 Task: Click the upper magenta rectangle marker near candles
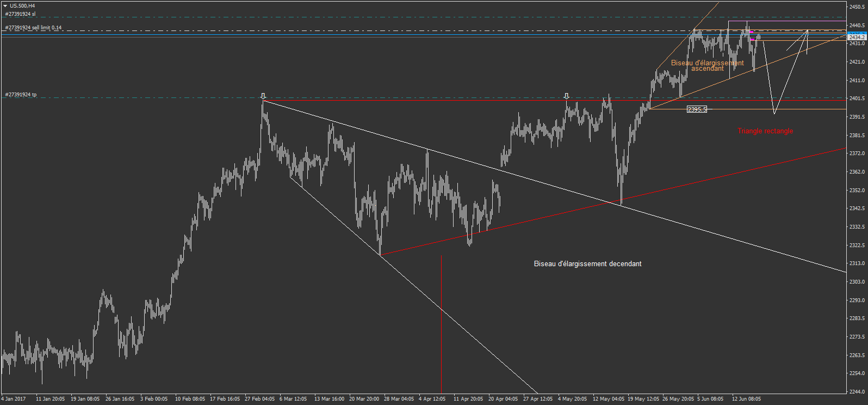tap(751, 33)
